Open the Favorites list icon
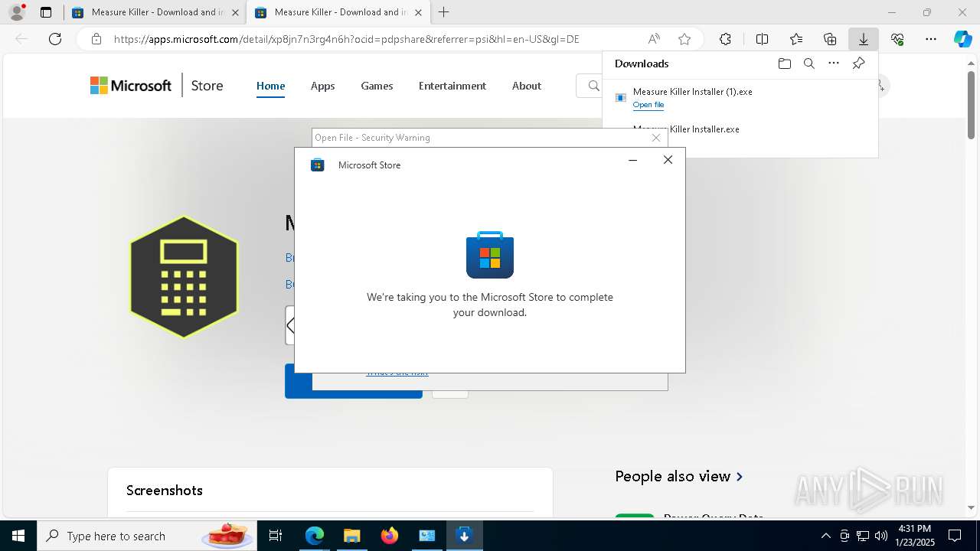980x551 pixels. click(796, 39)
